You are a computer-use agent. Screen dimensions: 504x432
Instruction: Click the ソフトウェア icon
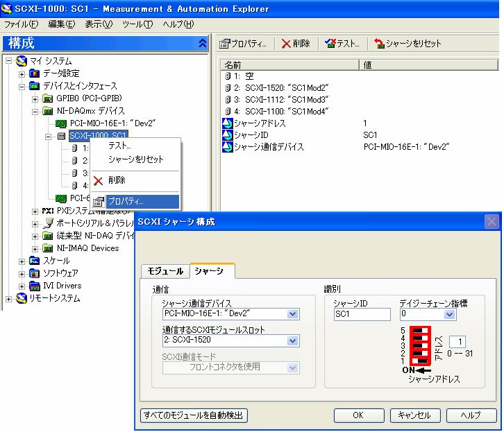35,273
